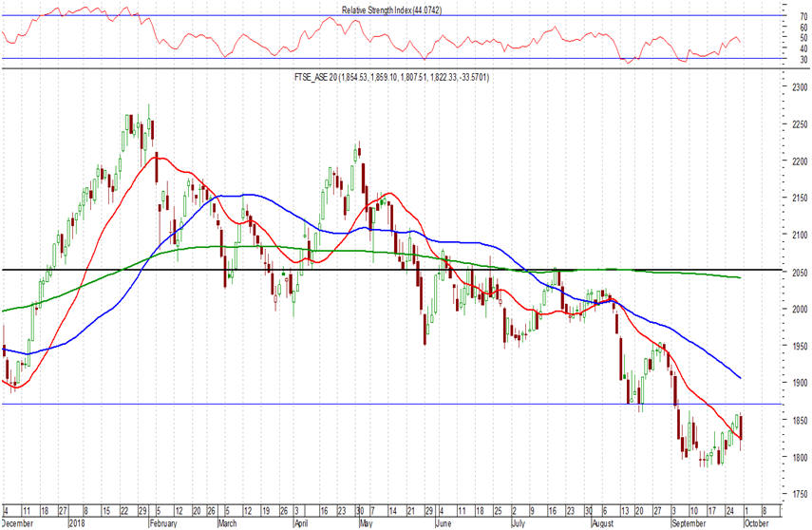
Task: Click the February month label
Action: pos(163,523)
